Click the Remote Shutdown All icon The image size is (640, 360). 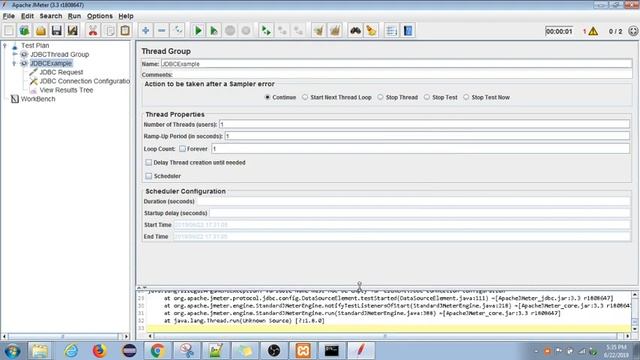point(298,31)
